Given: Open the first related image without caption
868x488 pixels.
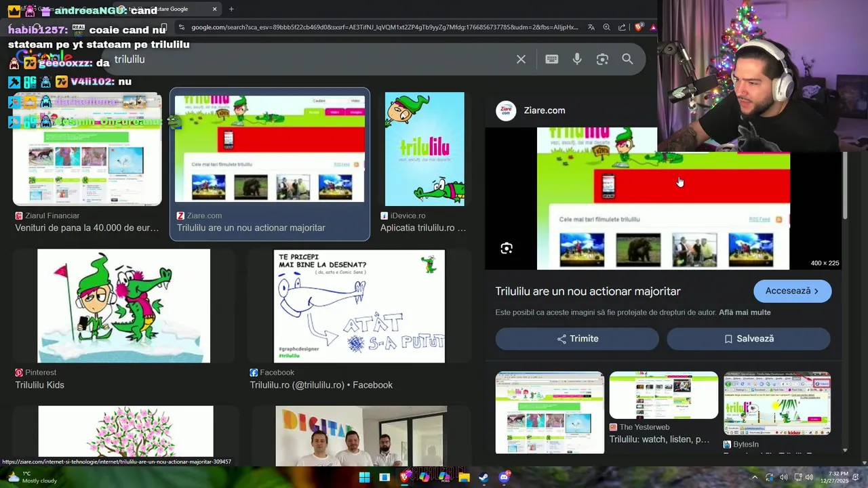Looking at the screenshot, I should pos(549,412).
